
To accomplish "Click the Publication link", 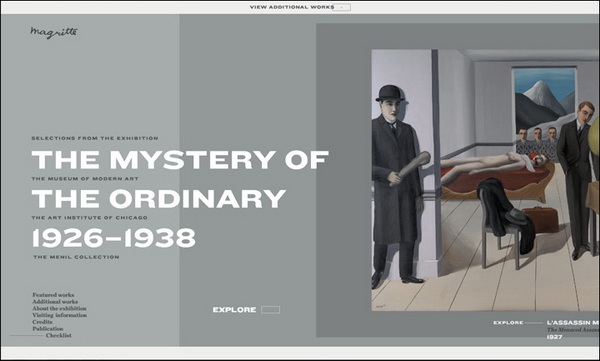I will pyautogui.click(x=48, y=328).
